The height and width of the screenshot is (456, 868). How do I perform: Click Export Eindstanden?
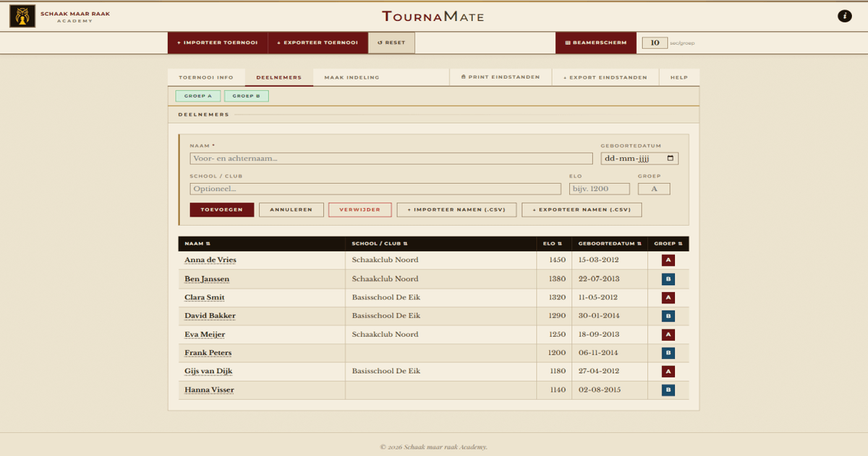coord(605,77)
